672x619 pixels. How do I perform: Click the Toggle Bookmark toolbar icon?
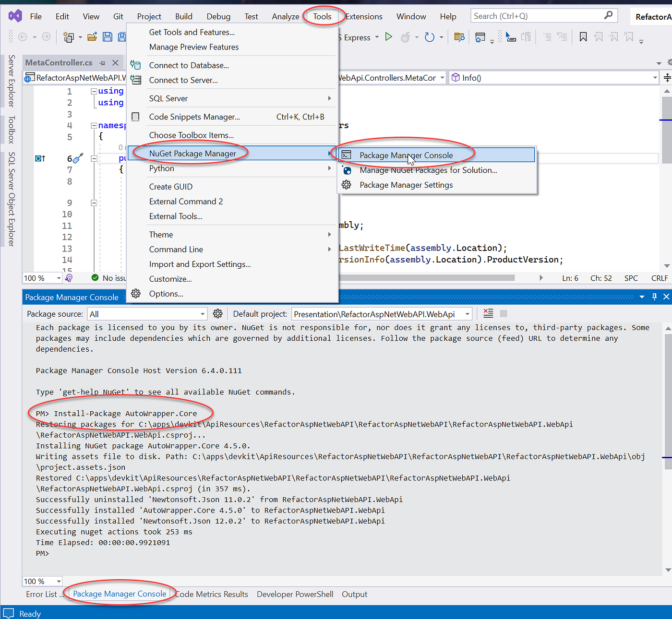[583, 37]
